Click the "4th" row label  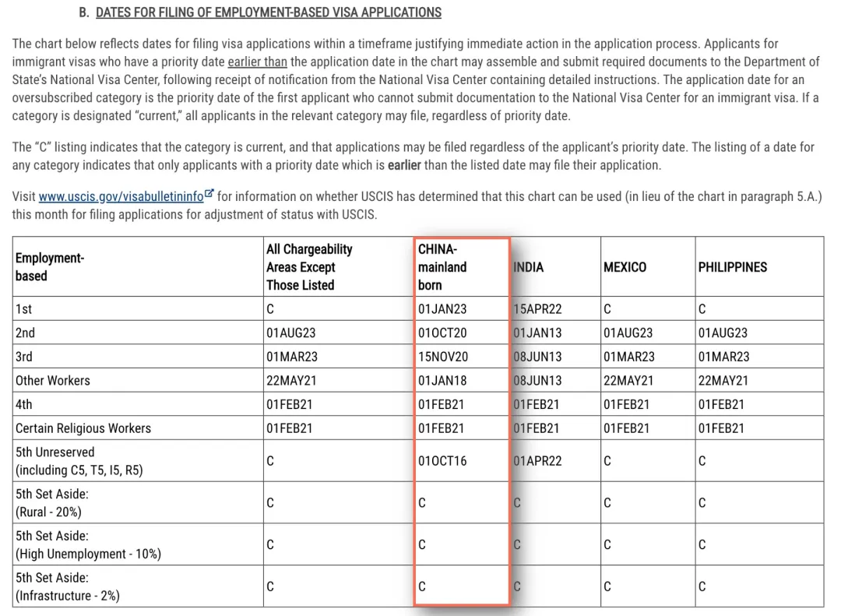(23, 404)
